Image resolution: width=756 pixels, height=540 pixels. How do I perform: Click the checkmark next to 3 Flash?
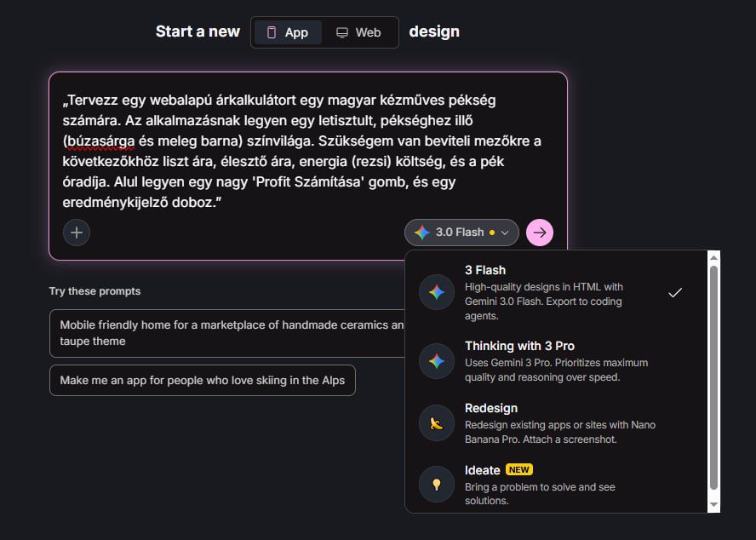675,292
